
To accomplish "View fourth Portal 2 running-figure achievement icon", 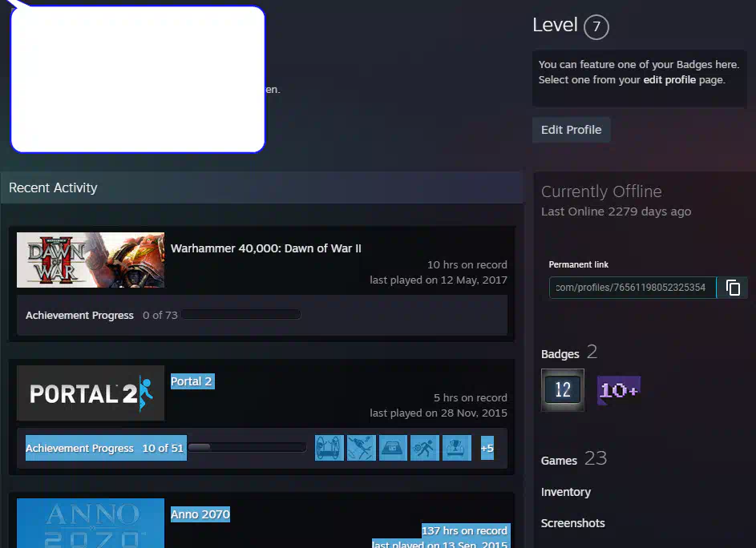I will click(x=425, y=448).
